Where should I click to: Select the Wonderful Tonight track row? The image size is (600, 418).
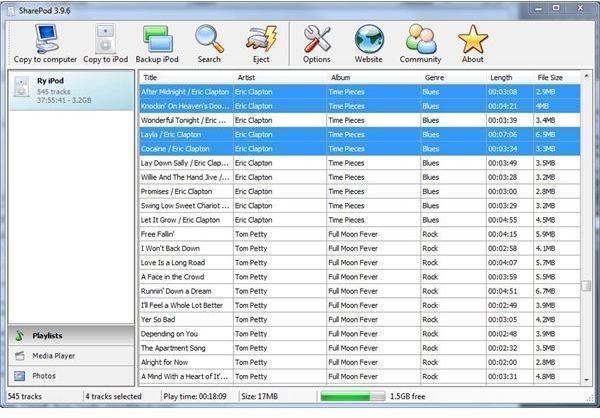(x=360, y=120)
